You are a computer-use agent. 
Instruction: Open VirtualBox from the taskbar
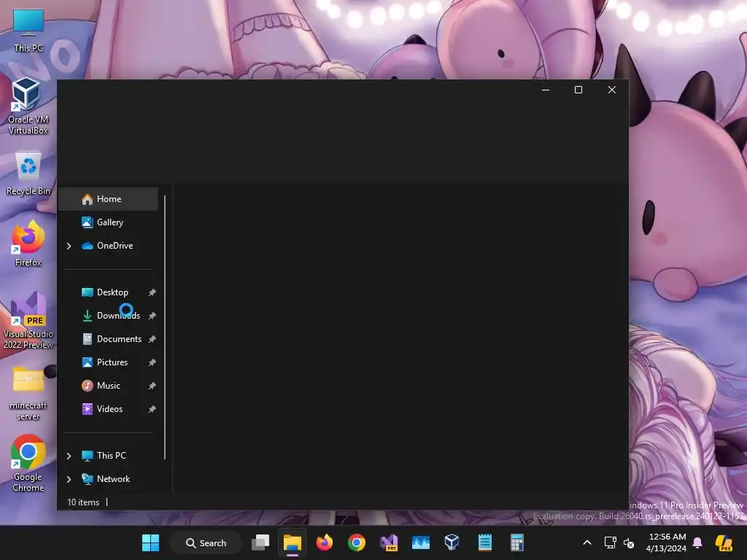(452, 542)
